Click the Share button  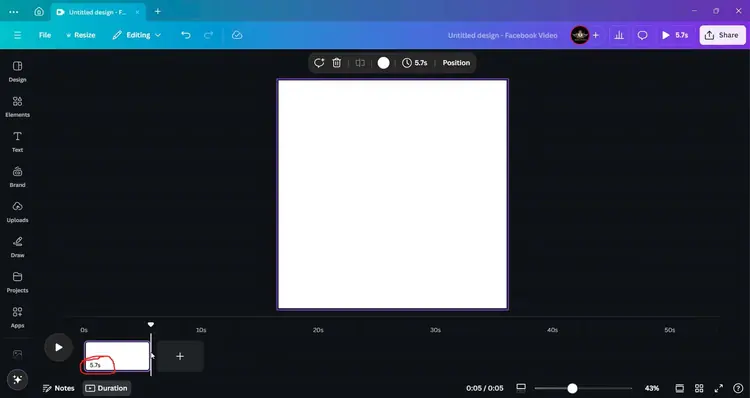pos(722,35)
